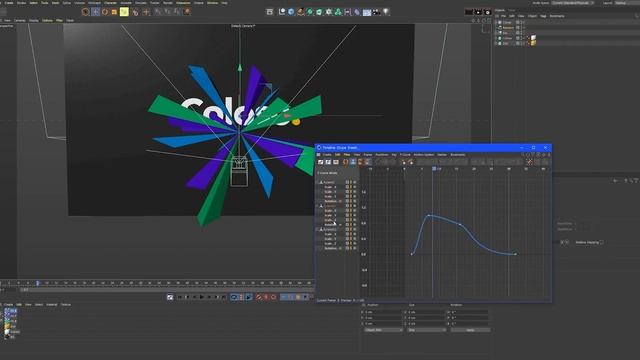
Task: Expand the Colours object in Object Manager
Action: click(x=496, y=38)
